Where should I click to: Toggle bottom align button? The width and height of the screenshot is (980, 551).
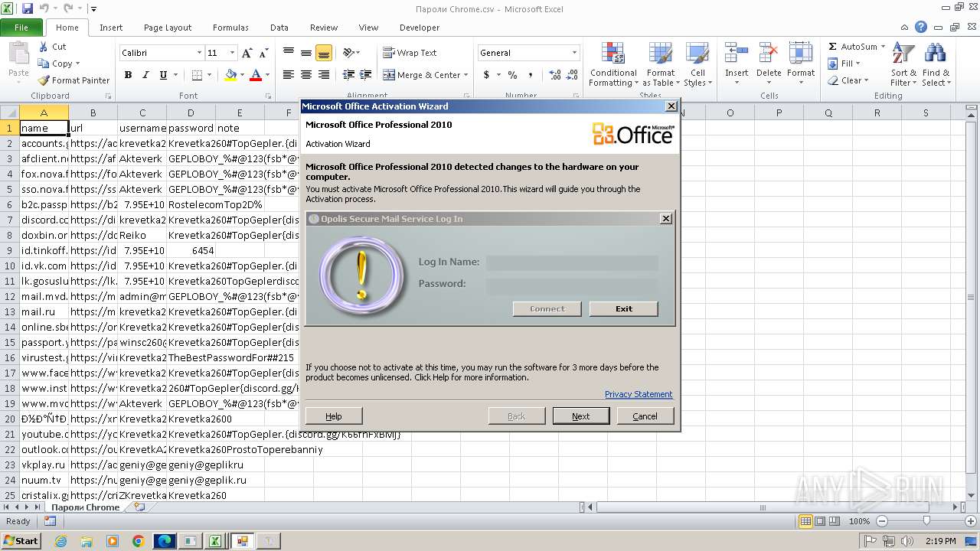324,53
